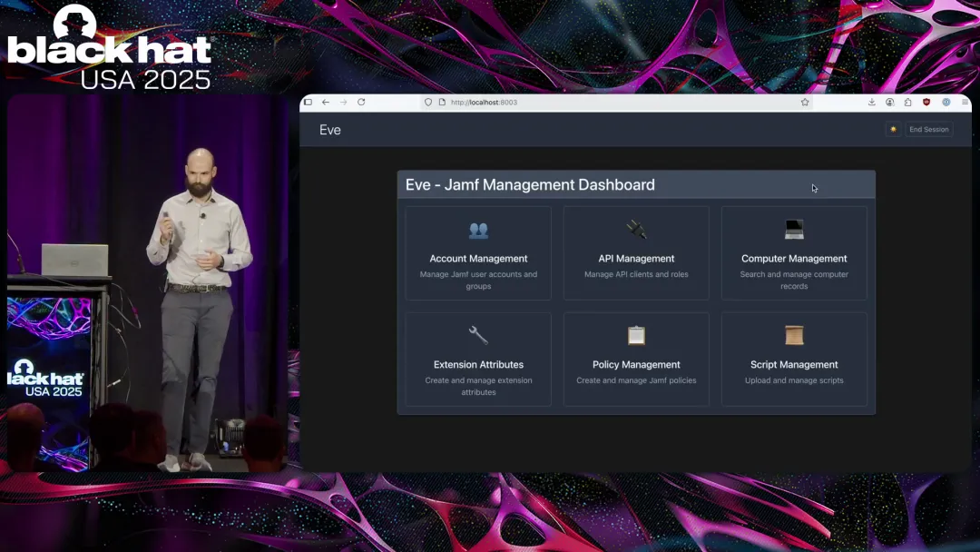Click the tracking protection shield icon

(428, 102)
